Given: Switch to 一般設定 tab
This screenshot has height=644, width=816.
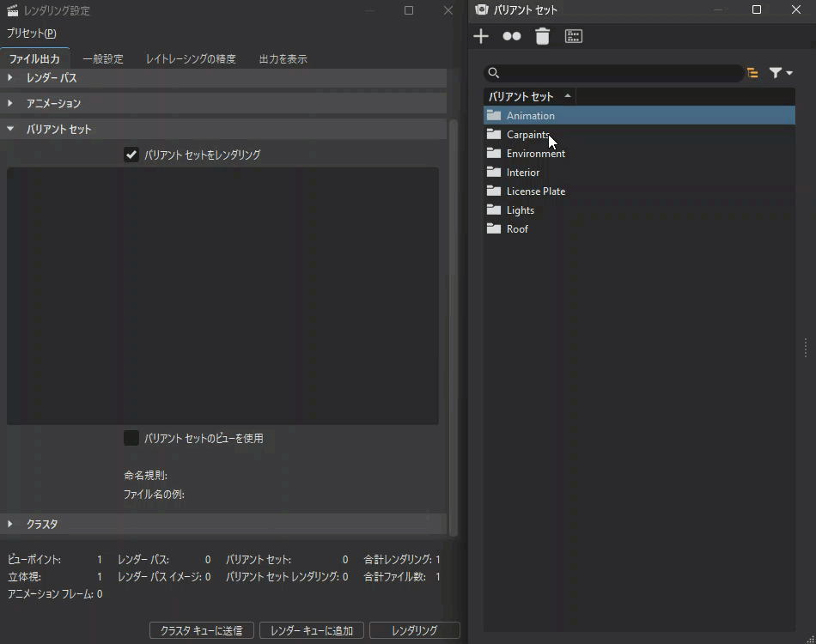Looking at the screenshot, I should click(103, 58).
